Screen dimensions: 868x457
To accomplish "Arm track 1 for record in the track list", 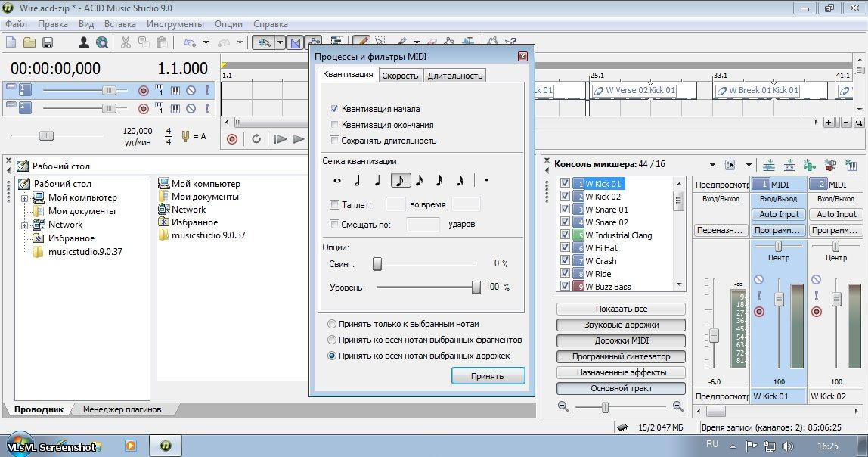I will (x=144, y=90).
